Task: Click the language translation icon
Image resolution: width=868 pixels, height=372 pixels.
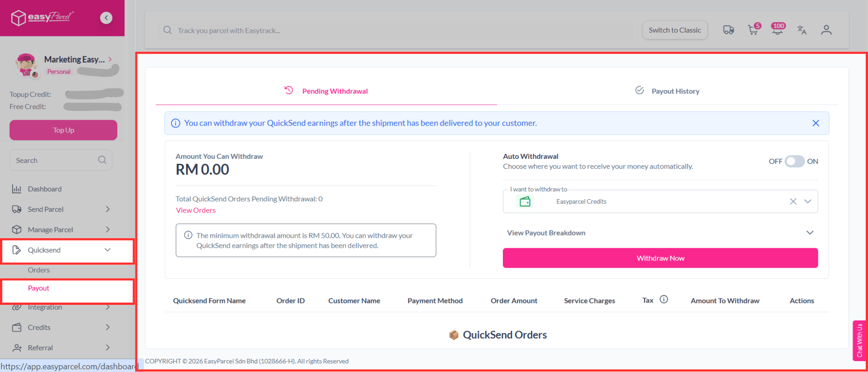Action: (802, 30)
